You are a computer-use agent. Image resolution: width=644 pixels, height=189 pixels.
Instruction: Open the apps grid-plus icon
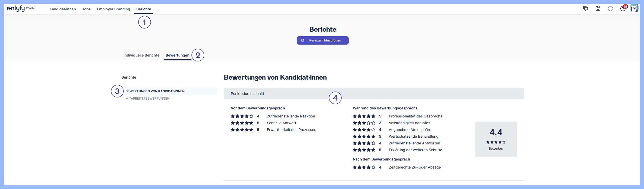(x=598, y=9)
